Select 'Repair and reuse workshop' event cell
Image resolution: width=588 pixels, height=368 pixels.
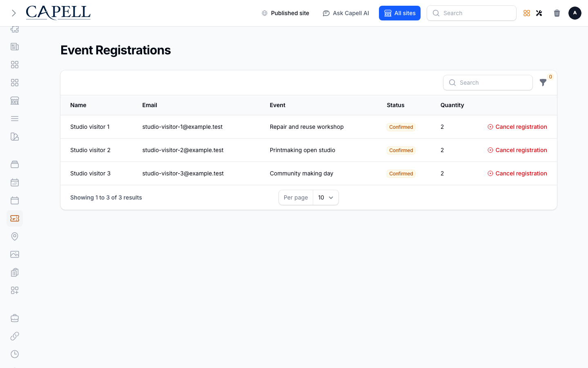click(x=307, y=127)
